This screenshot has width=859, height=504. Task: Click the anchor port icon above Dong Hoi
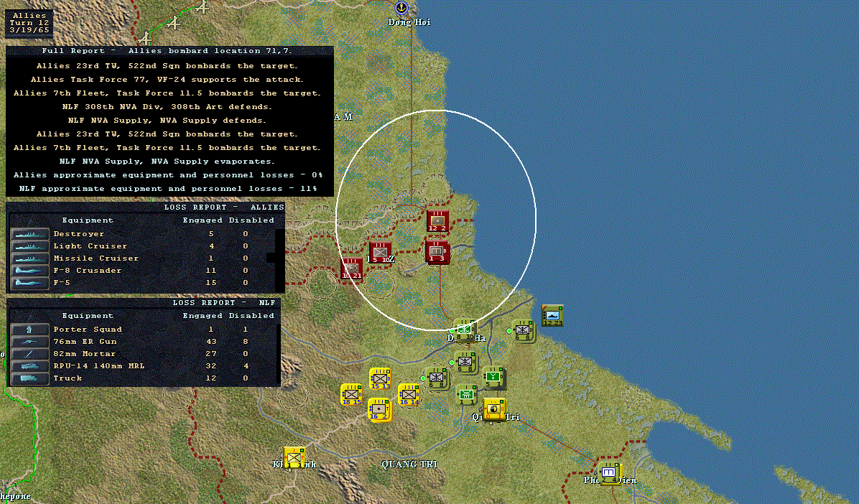click(x=401, y=8)
